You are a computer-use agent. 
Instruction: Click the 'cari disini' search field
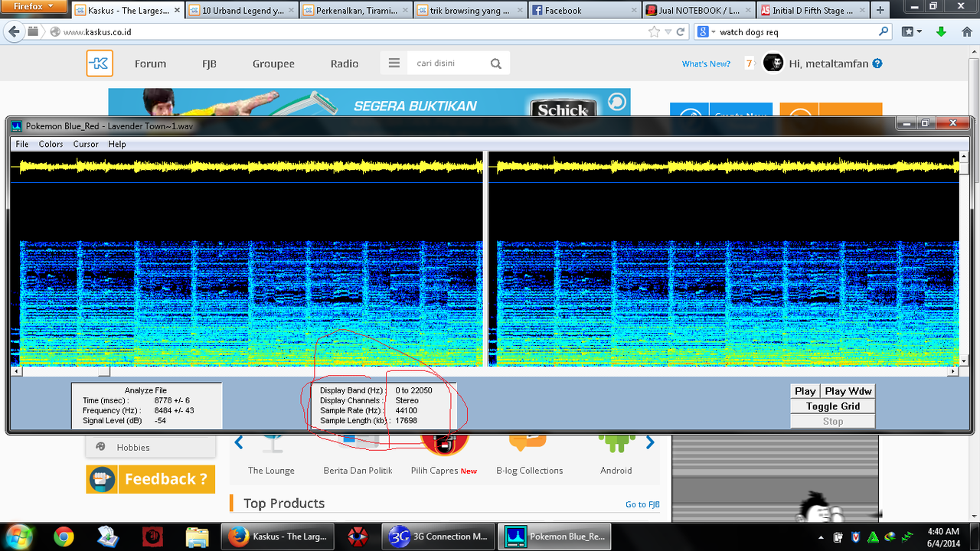pos(448,64)
